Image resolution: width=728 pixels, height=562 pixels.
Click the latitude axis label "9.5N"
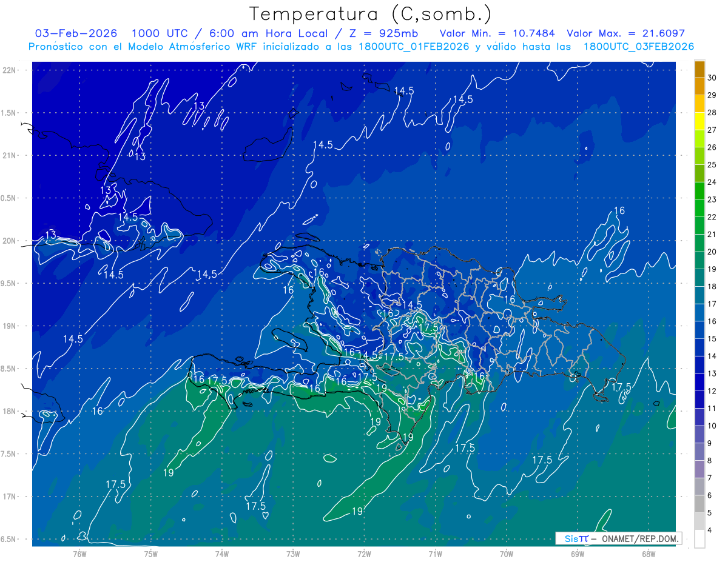point(10,284)
